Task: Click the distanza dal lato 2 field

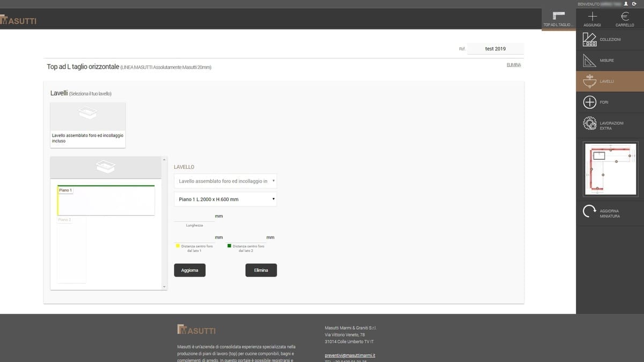Action: click(245, 238)
